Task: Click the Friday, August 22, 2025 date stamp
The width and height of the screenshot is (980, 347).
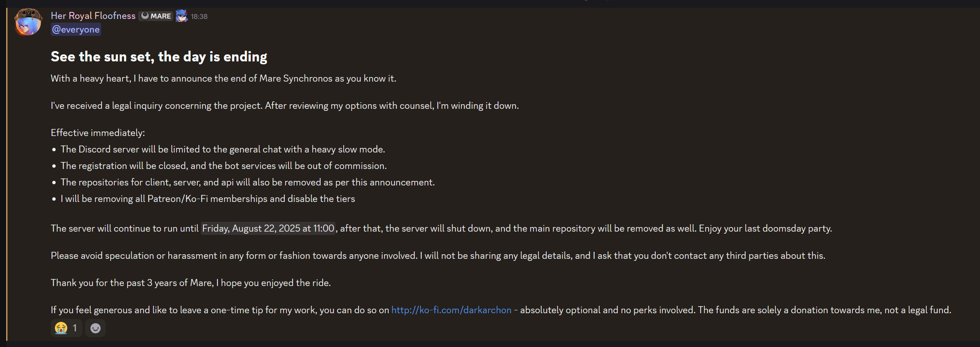Action: click(x=268, y=228)
